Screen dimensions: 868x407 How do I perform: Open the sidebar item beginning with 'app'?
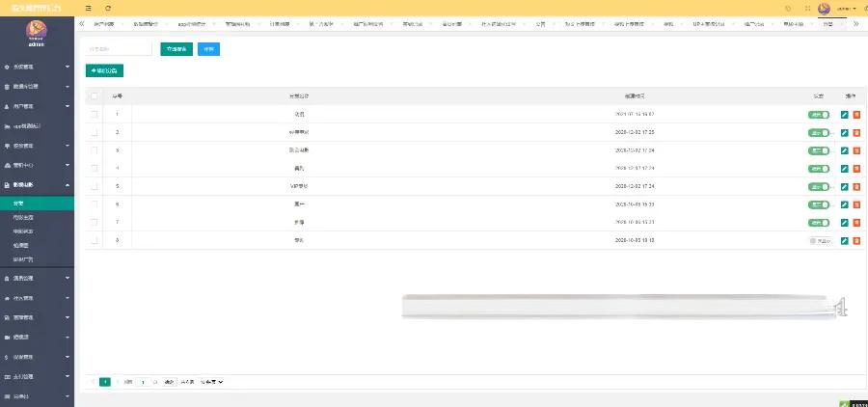pos(37,126)
